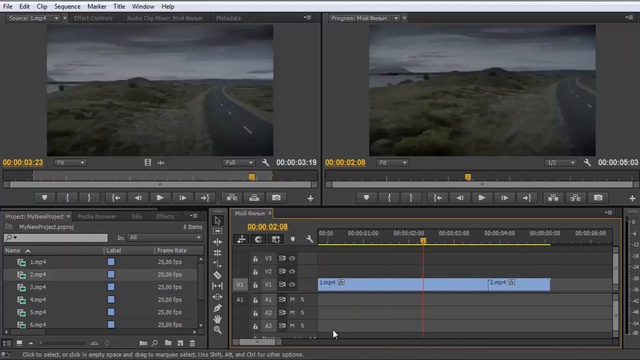Add marker button in timeline header
Image resolution: width=640 pixels, height=360 pixels.
[x=293, y=239]
